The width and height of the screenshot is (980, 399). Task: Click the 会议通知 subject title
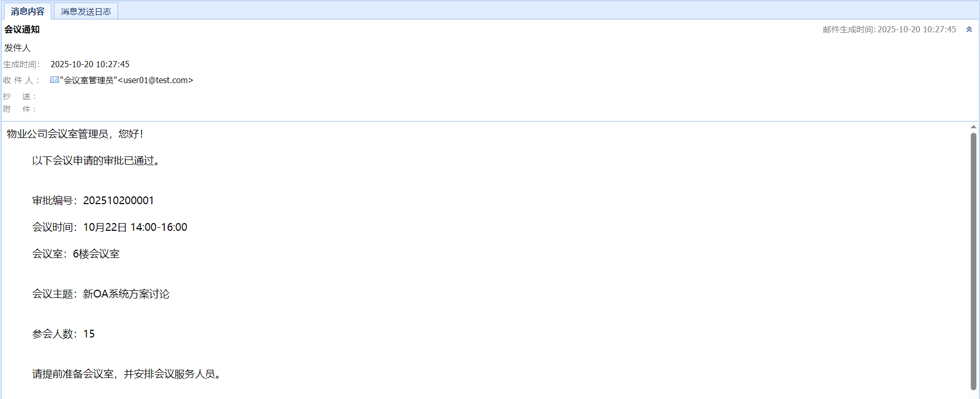pos(22,29)
